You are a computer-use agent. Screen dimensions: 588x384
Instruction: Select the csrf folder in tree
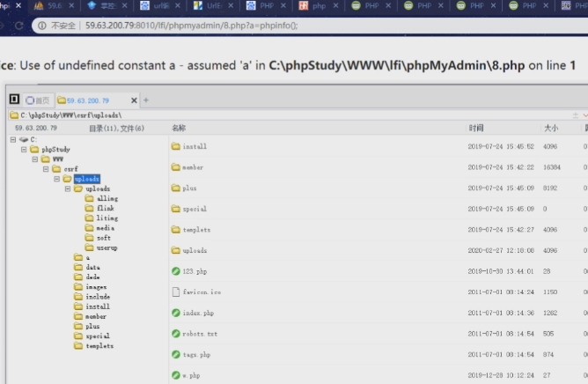[x=66, y=169]
